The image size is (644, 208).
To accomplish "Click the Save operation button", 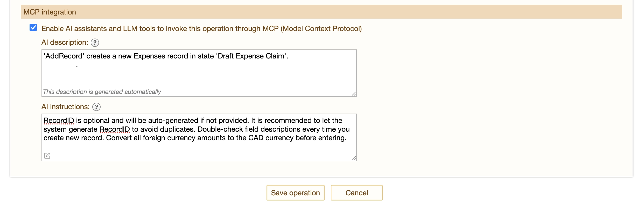I will (x=295, y=192).
